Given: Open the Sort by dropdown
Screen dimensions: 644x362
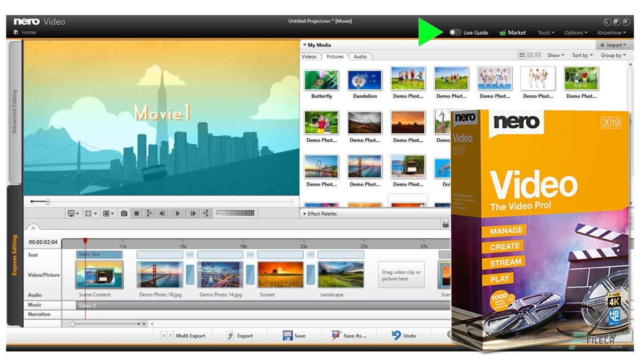Looking at the screenshot, I should (x=582, y=55).
